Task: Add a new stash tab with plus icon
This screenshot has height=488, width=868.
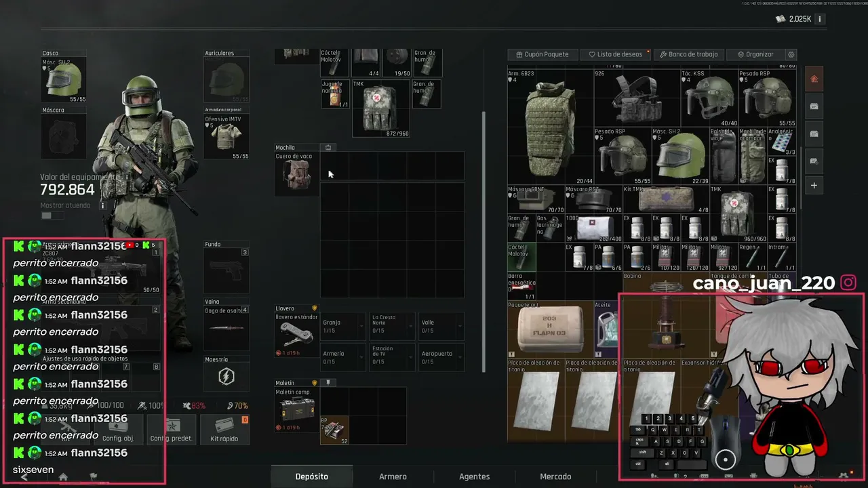Action: click(x=814, y=185)
